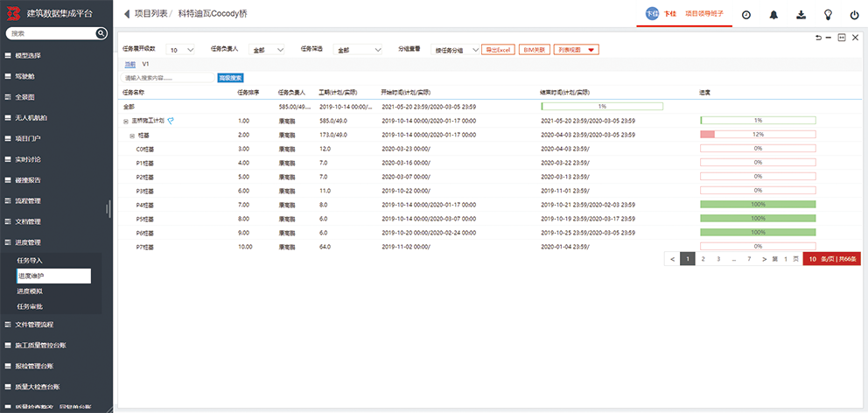Collapse the 桩基 tree node

coord(132,135)
